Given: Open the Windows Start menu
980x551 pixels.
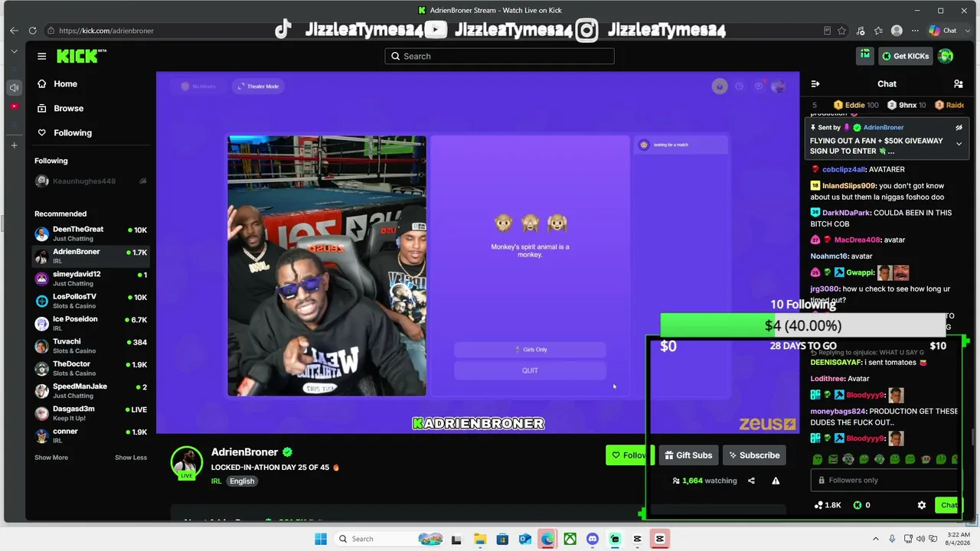Looking at the screenshot, I should pyautogui.click(x=321, y=539).
